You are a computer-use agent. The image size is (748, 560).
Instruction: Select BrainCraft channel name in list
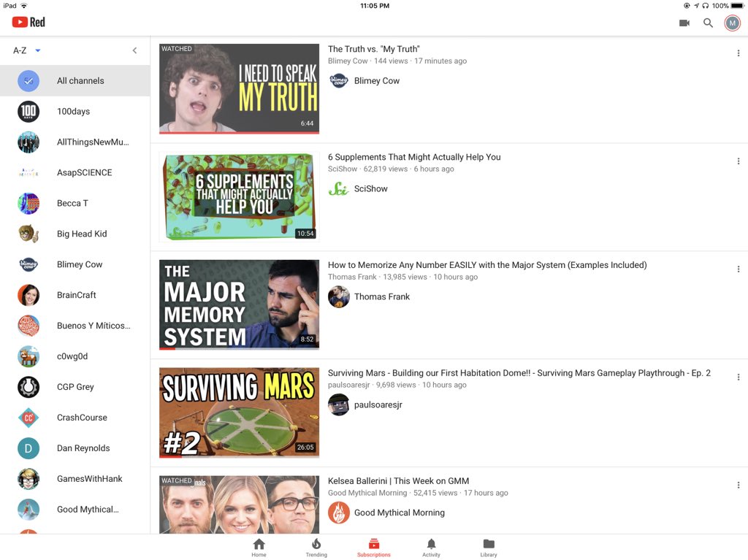tap(76, 295)
